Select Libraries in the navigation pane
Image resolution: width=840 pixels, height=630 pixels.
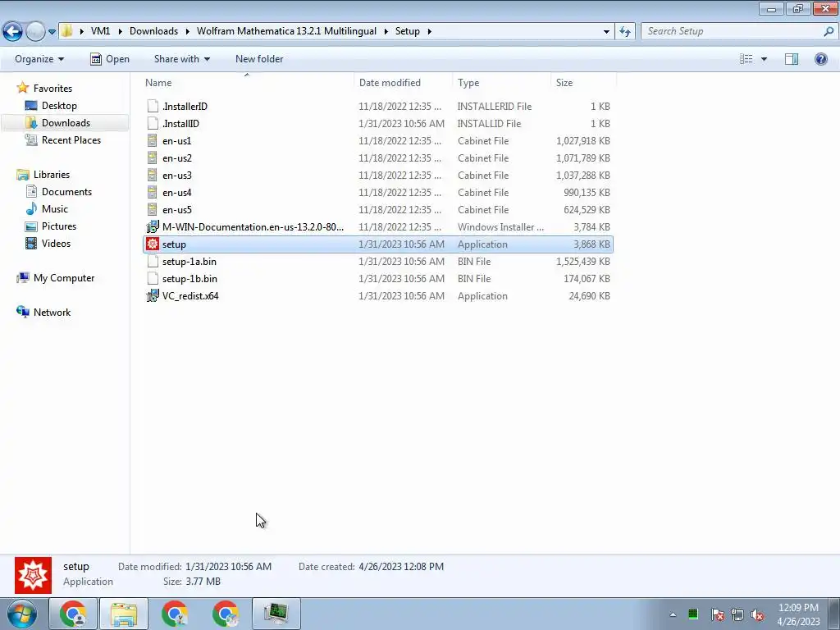[x=52, y=175]
